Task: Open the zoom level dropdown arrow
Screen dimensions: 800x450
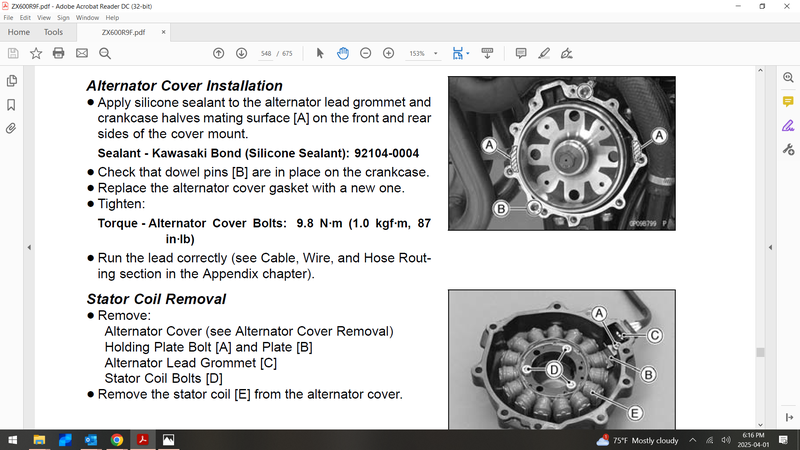Action: point(435,53)
